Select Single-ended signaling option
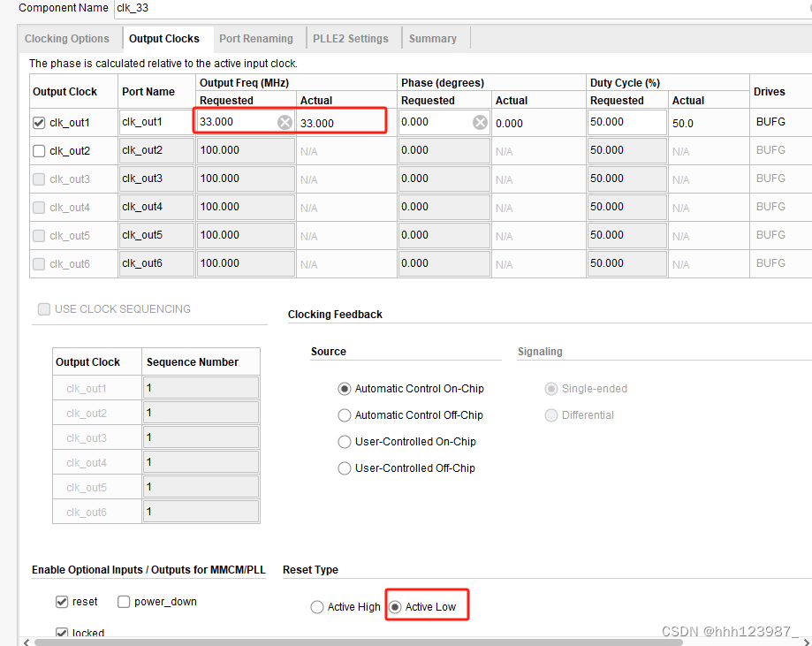This screenshot has width=812, height=646. (x=551, y=389)
